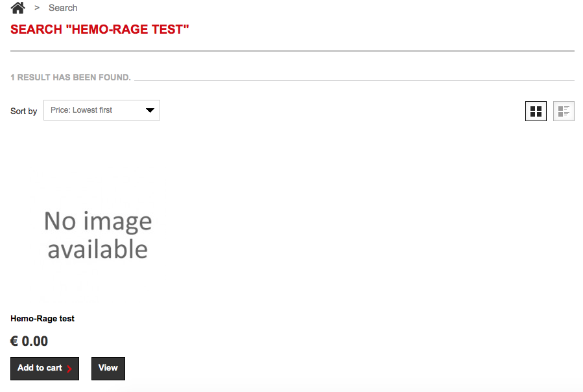Click the '1 result has been found' text

pos(71,77)
